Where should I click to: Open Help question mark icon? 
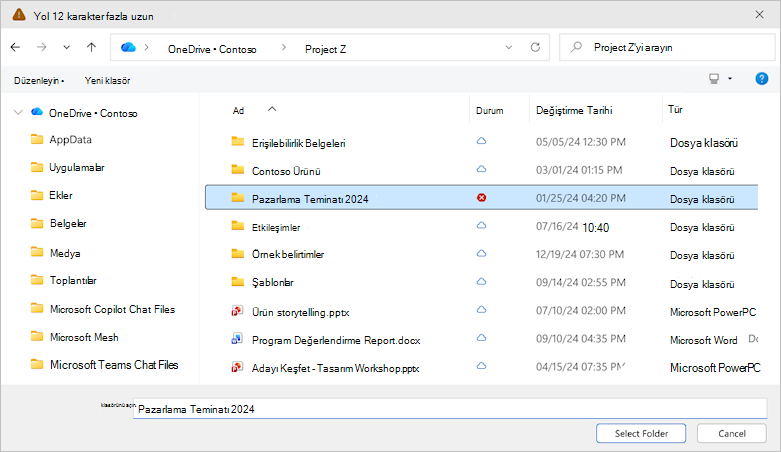(x=762, y=78)
